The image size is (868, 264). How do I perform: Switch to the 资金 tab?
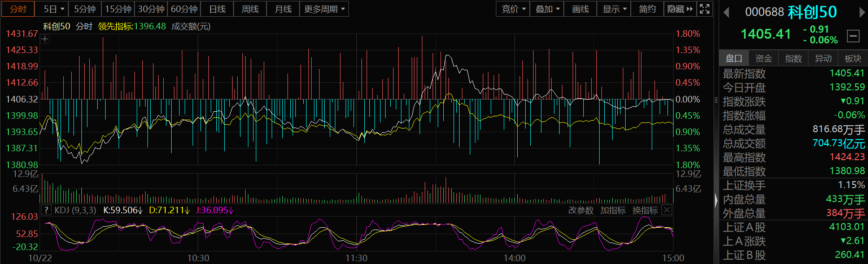(x=763, y=58)
